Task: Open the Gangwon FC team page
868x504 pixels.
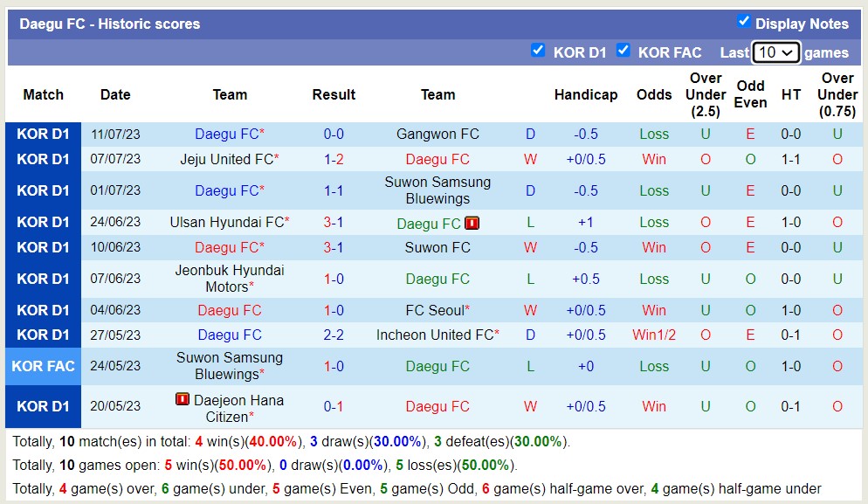Action: pos(437,134)
